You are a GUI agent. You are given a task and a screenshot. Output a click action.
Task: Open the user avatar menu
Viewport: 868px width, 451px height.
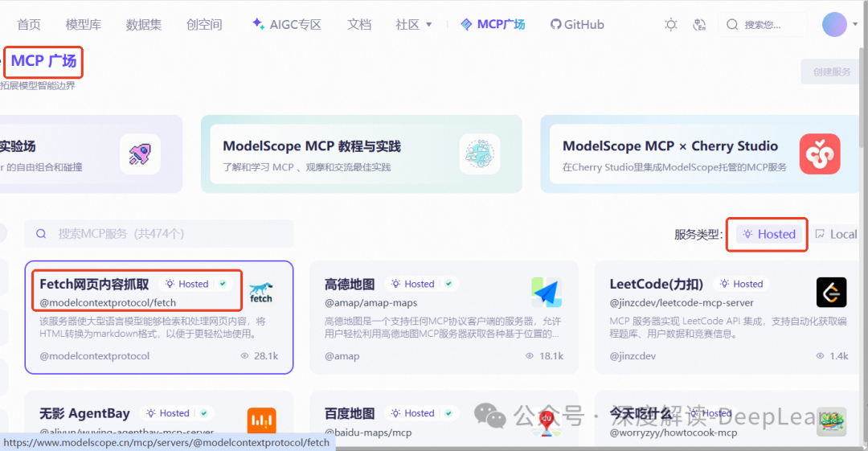(834, 24)
